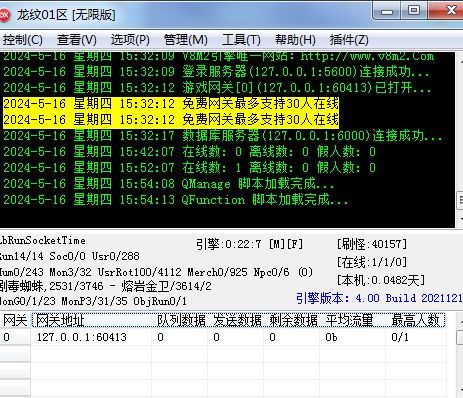Viewport: 463px width, 398px height.
Task: Click the [在线:1/1/0] status text
Action: tap(372, 262)
